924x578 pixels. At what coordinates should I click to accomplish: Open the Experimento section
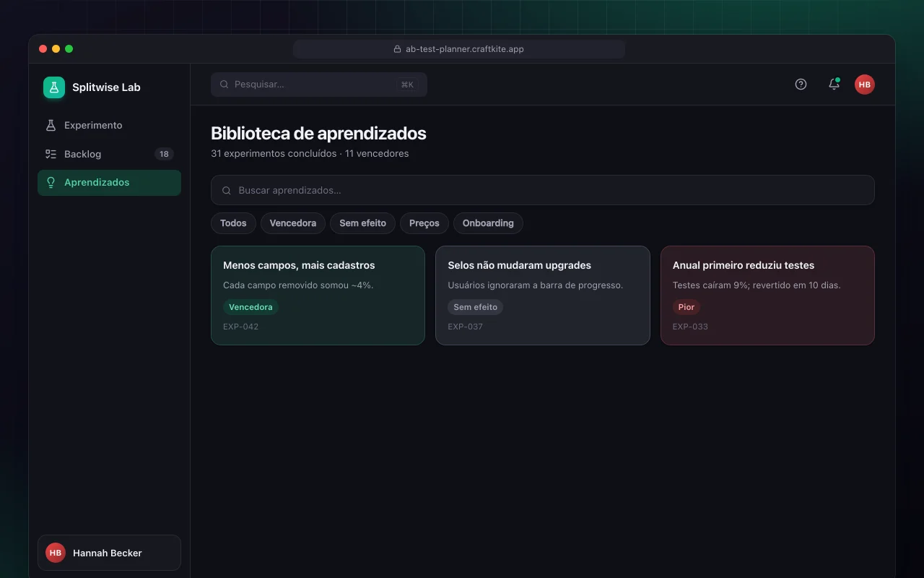tap(109, 125)
